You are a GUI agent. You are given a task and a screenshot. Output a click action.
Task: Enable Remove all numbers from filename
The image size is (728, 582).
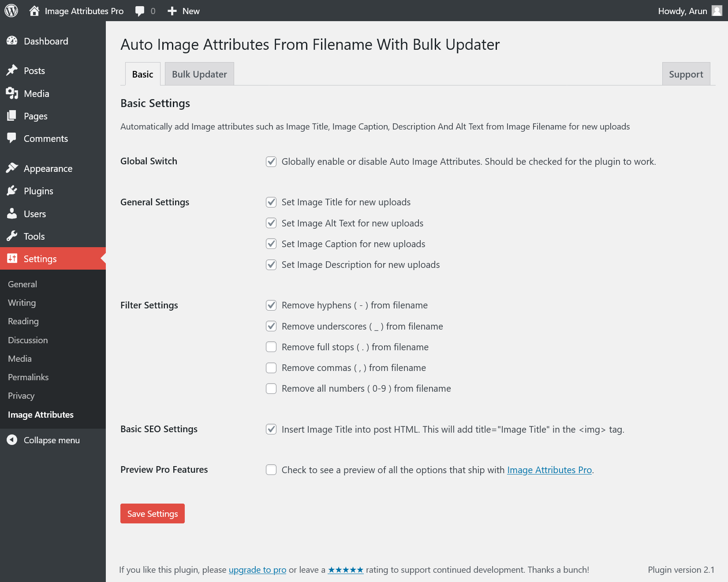pos(271,389)
